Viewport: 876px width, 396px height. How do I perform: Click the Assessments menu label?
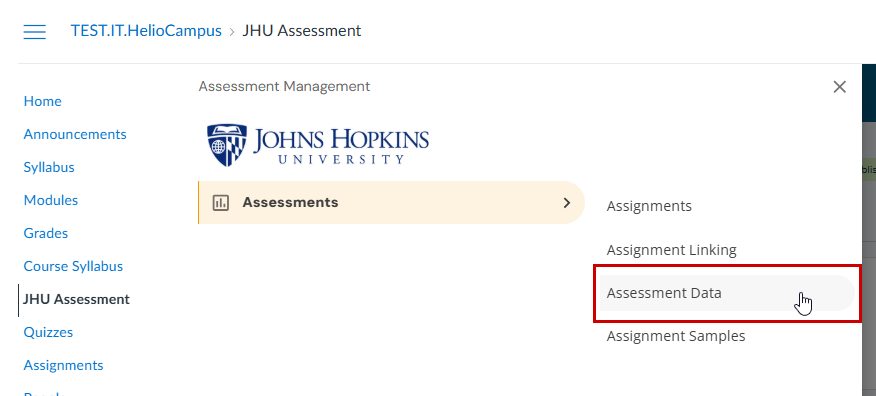coord(290,202)
